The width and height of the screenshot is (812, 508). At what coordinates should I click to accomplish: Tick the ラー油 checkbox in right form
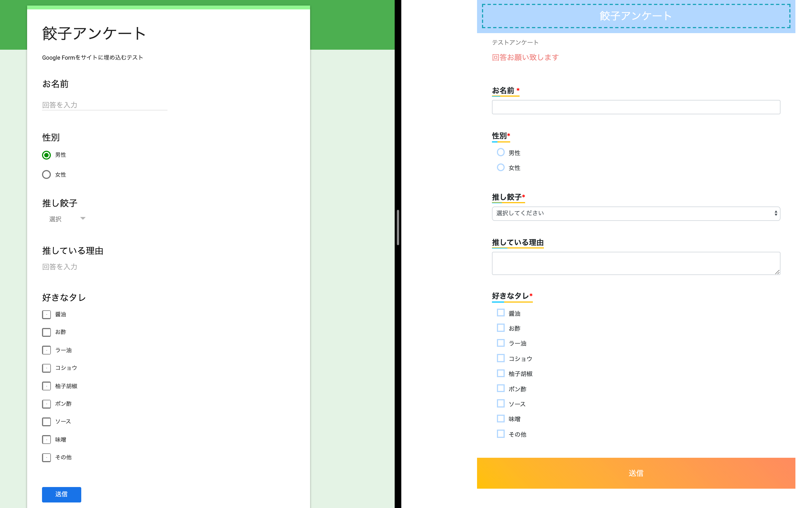[x=500, y=343]
